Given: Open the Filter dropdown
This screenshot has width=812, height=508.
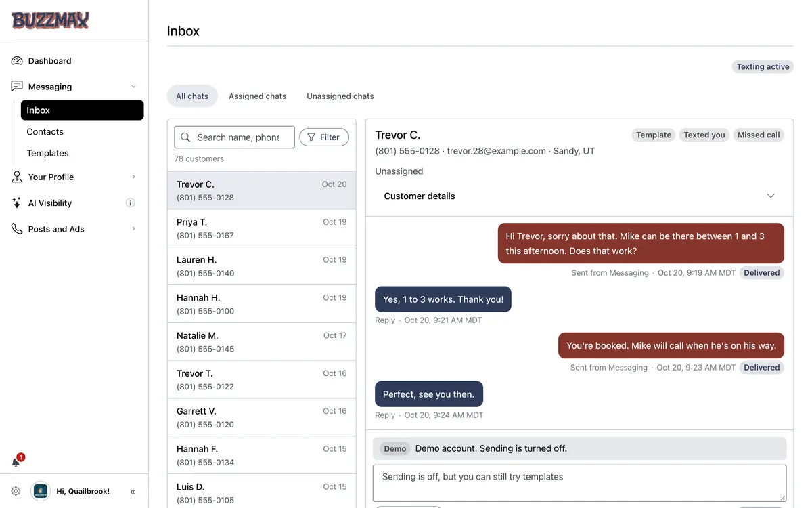Looking at the screenshot, I should (324, 137).
